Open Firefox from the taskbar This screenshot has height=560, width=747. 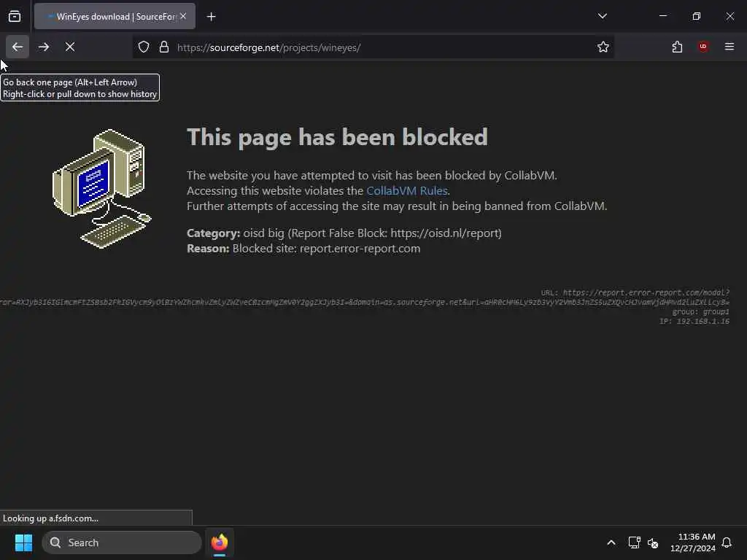point(219,542)
